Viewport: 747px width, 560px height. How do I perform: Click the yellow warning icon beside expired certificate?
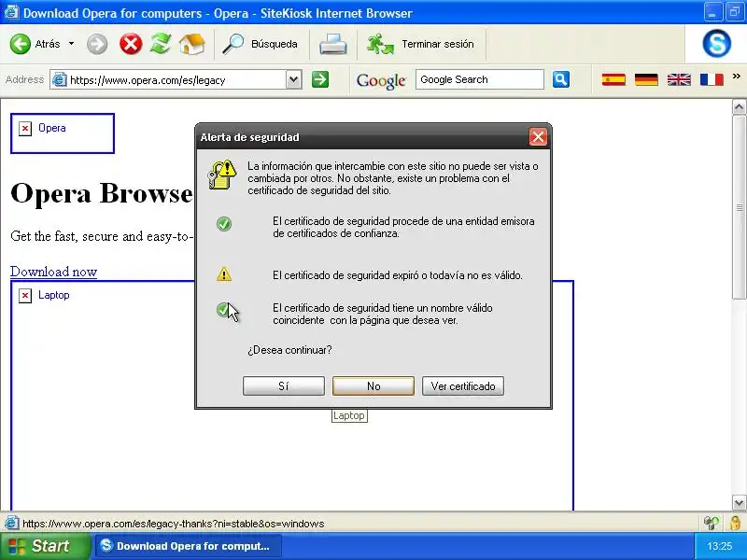(x=224, y=274)
